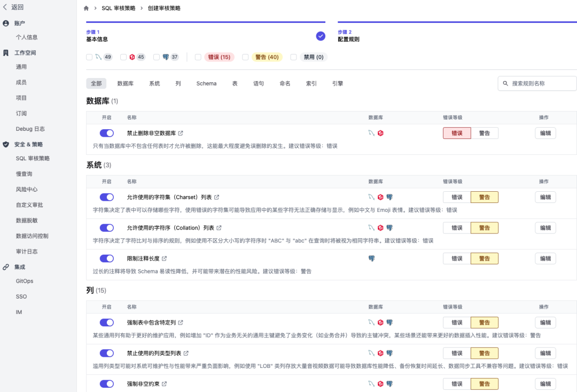Click the step 1 completed checkmark icon
Viewport: 577px width, 392px height.
click(321, 36)
